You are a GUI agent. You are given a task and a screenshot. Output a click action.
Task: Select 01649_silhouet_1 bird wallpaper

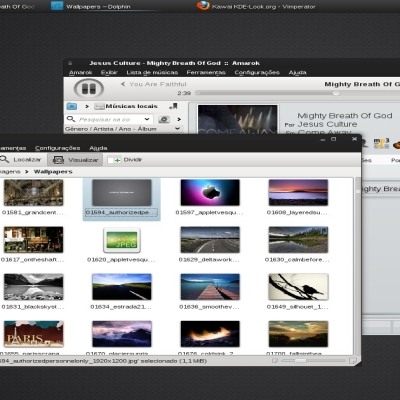pyautogui.click(x=298, y=287)
